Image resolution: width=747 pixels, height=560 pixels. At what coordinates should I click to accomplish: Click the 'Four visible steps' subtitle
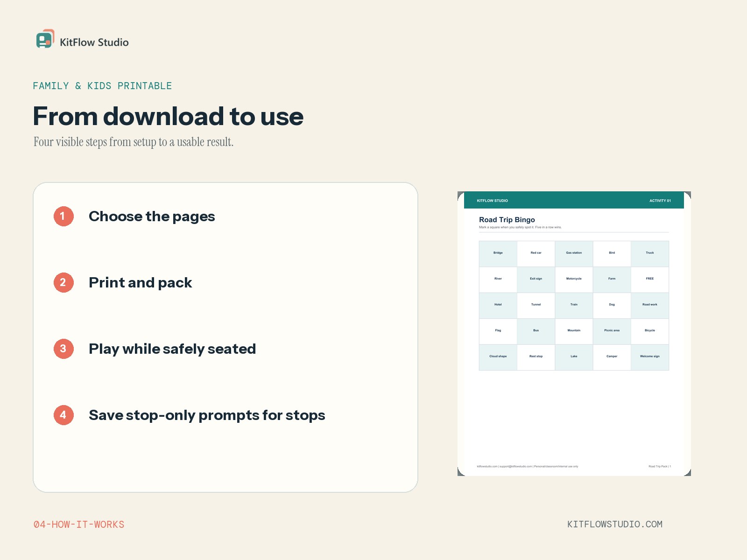[x=134, y=142]
